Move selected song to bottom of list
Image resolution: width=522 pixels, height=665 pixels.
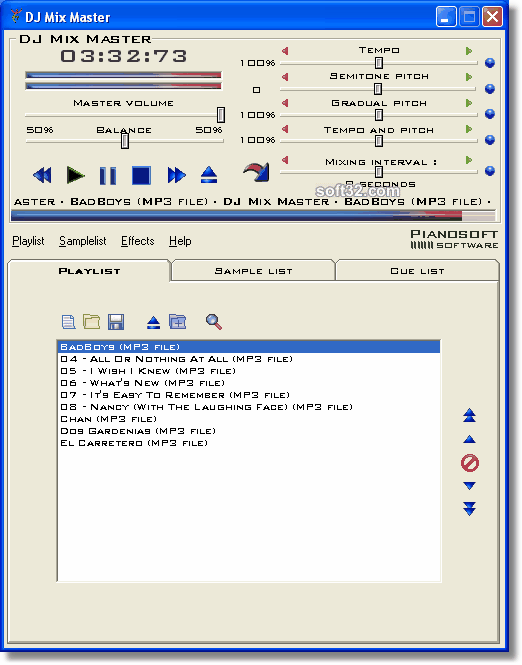point(469,509)
